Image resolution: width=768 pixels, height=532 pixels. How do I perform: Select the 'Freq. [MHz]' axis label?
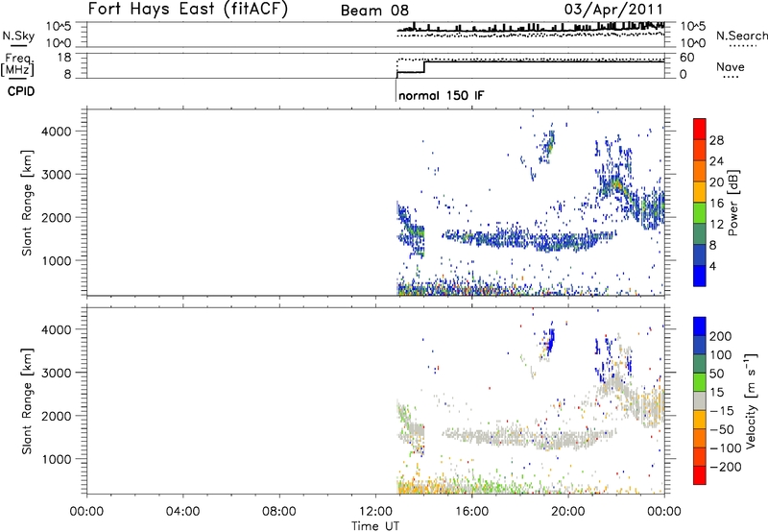point(17,65)
